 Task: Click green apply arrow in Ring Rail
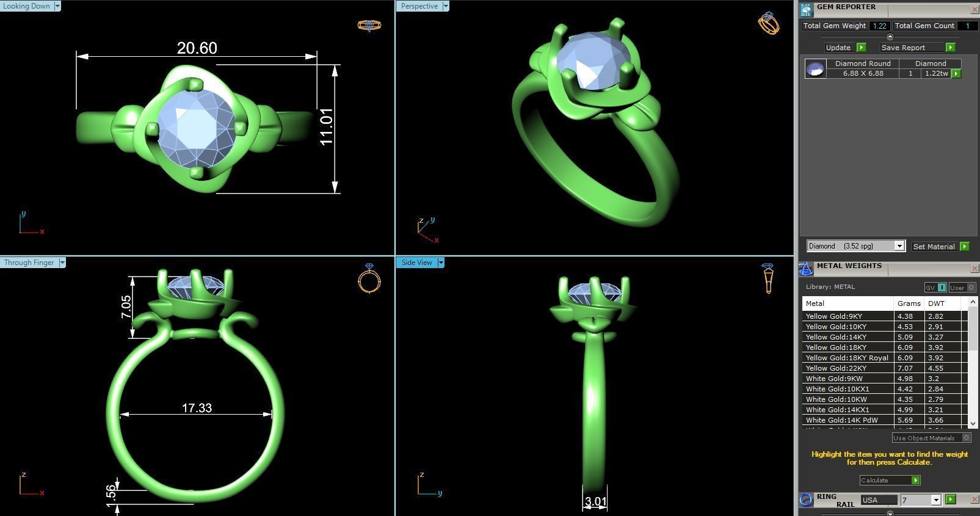[x=950, y=500]
